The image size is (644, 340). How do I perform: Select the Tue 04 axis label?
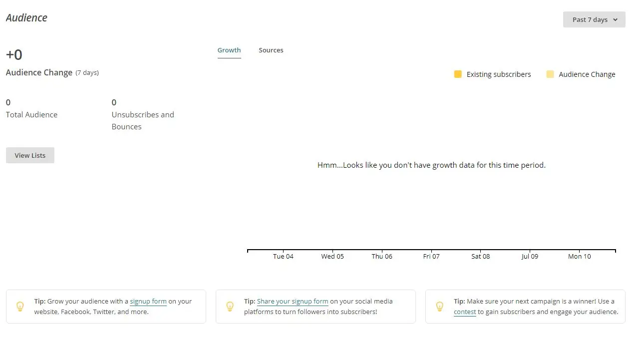click(283, 256)
